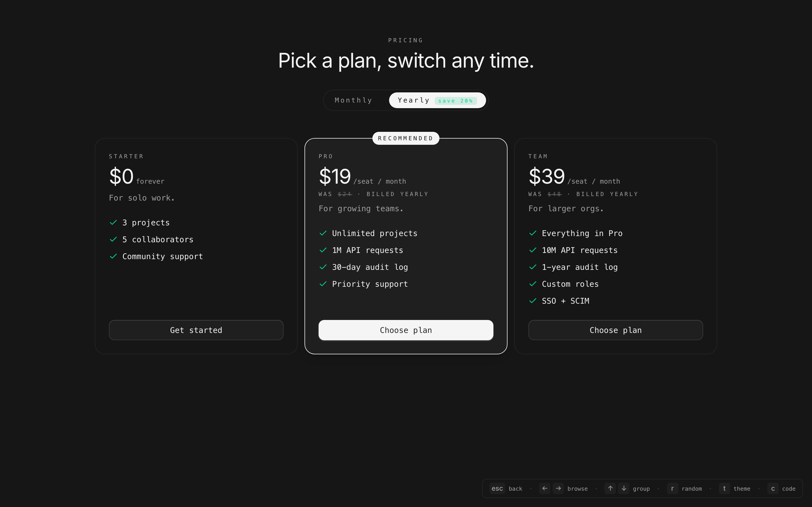This screenshot has width=812, height=507.
Task: Click the checkmark next to SSO + SCIM
Action: point(533,301)
